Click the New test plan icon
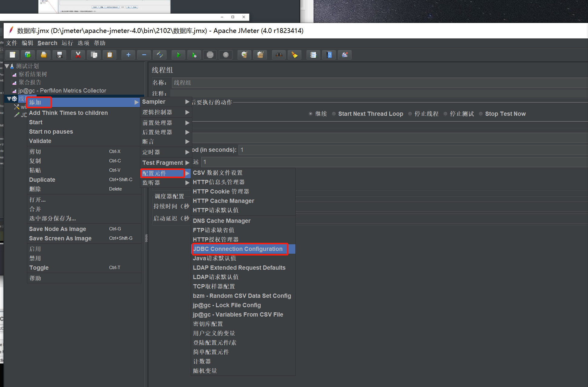The width and height of the screenshot is (588, 387). point(12,55)
